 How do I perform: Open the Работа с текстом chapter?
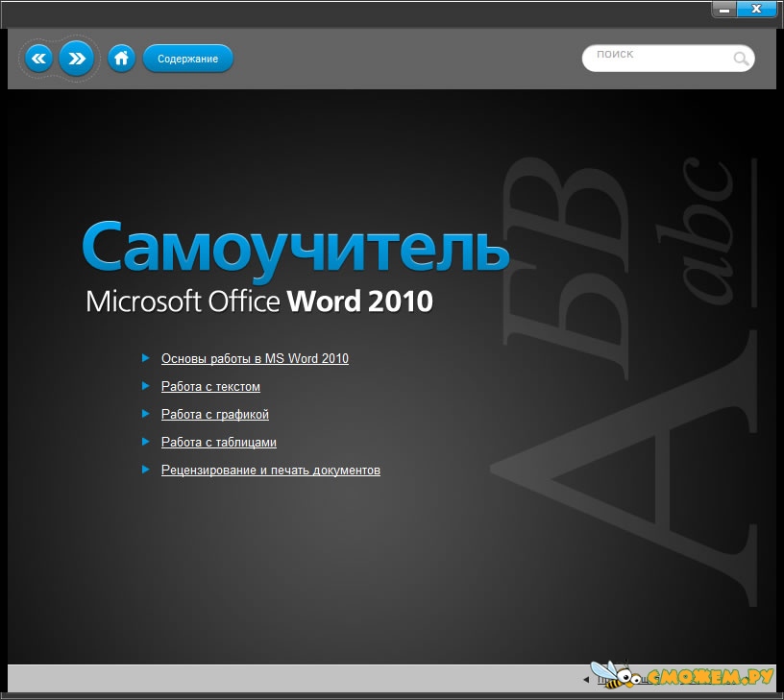(210, 387)
